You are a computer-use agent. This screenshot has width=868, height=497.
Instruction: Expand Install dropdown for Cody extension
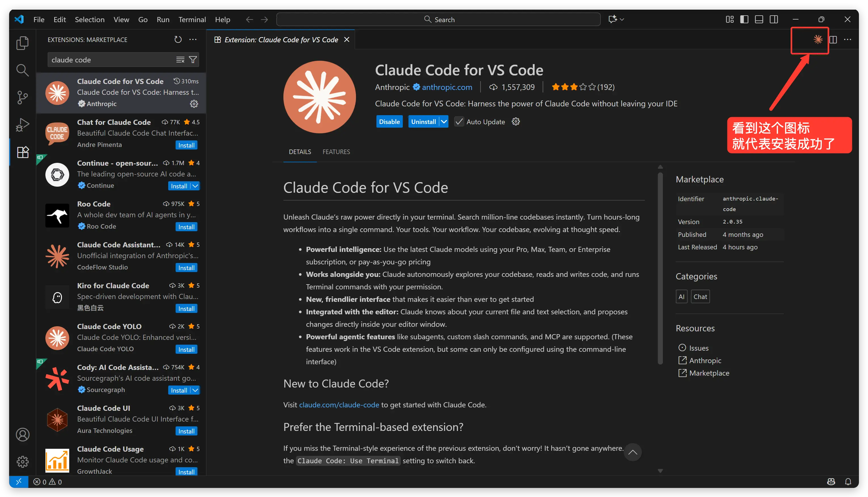pyautogui.click(x=195, y=390)
